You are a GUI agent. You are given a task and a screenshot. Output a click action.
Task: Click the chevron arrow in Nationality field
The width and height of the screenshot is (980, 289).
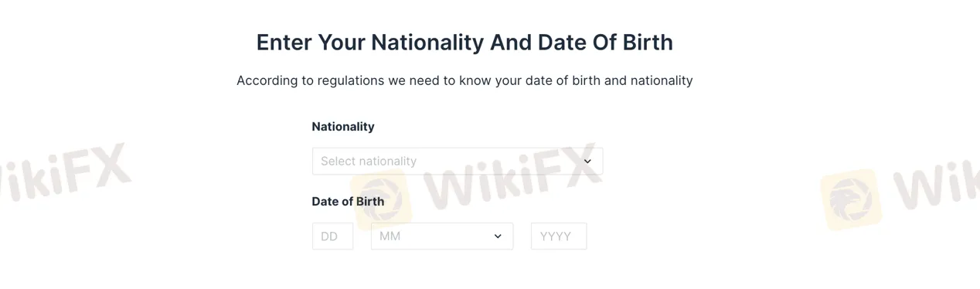587,161
